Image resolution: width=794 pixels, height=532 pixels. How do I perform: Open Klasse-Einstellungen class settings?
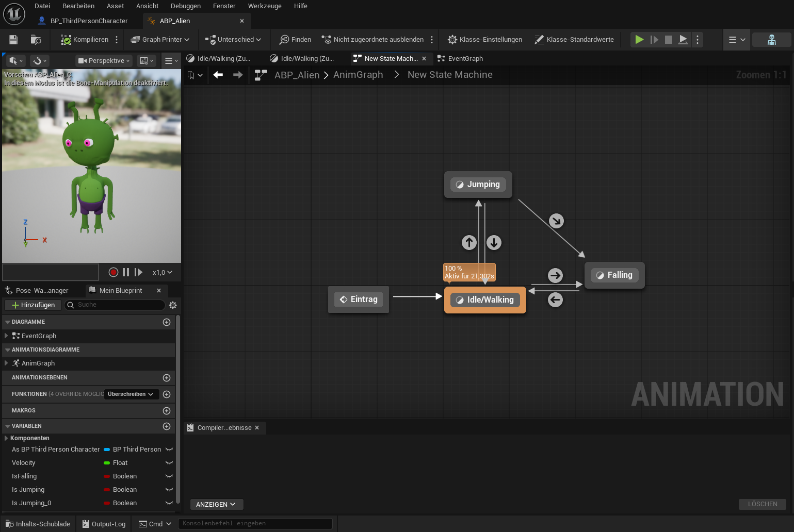click(485, 40)
